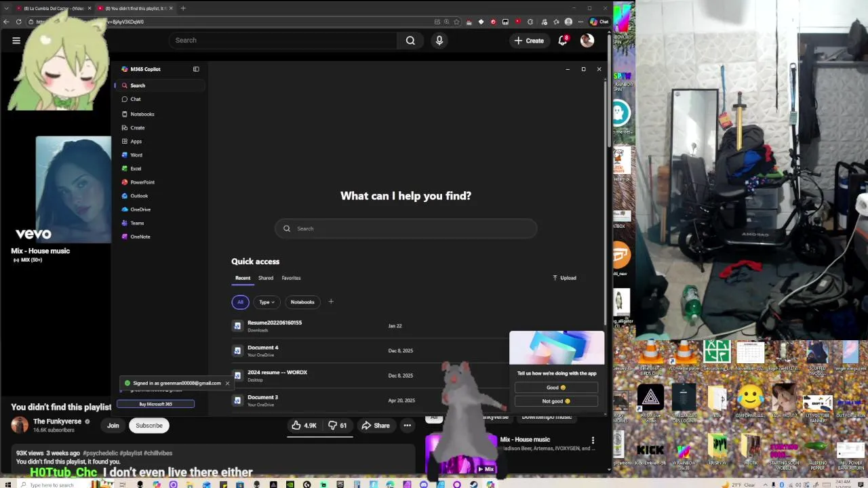This screenshot has width=868, height=488.
Task: Open the YouTube hamburger guide menu
Action: click(x=16, y=41)
